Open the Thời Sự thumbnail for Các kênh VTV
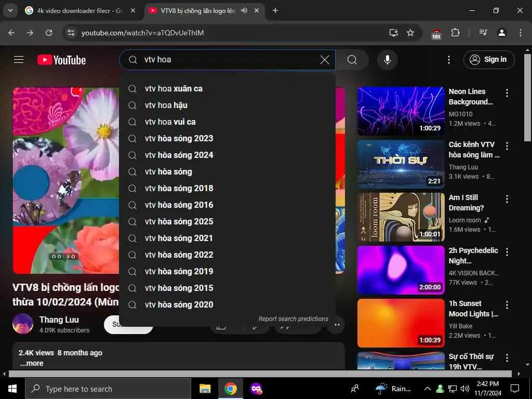Screen dimensions: 532x399 [x=401, y=164]
